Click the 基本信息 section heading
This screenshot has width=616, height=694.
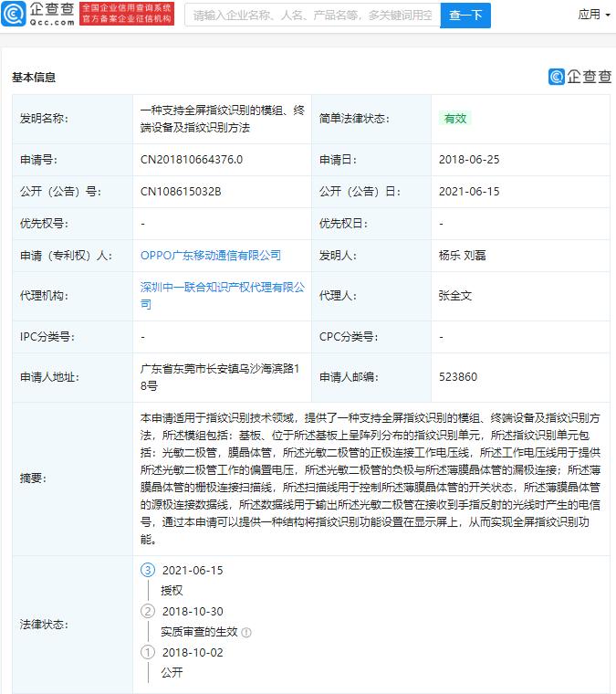(x=34, y=78)
